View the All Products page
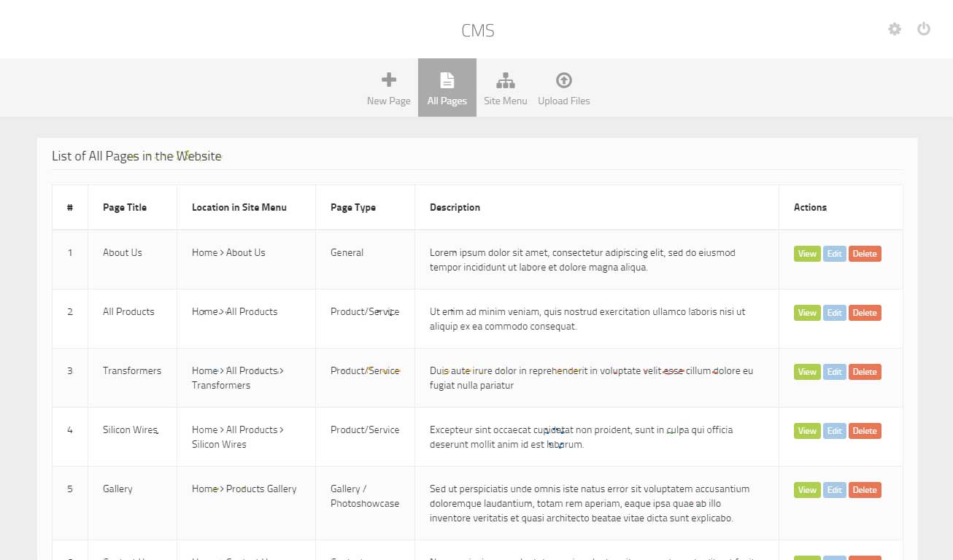The image size is (953, 560). click(807, 313)
